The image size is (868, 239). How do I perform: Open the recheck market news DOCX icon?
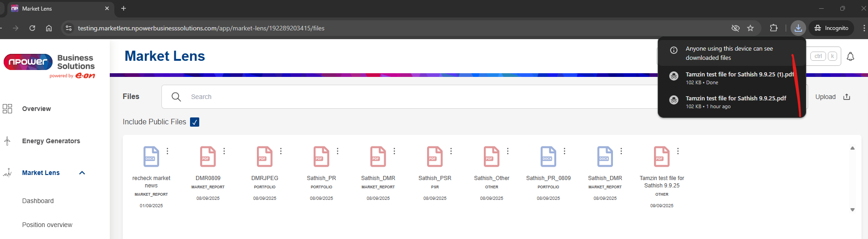pos(151,157)
